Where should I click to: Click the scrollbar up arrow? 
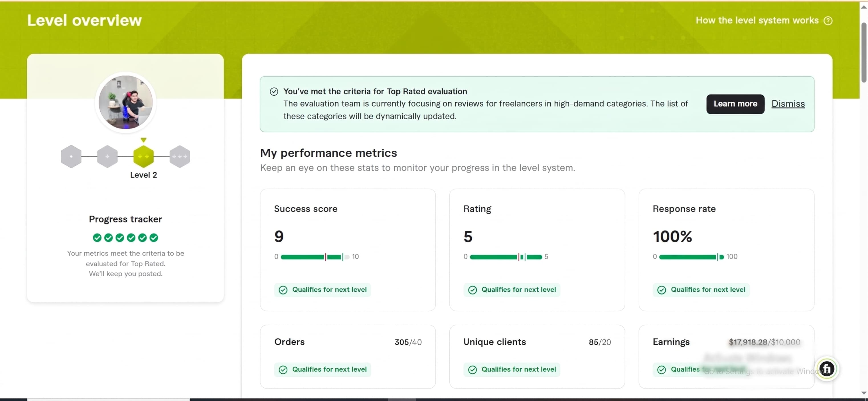(864, 7)
